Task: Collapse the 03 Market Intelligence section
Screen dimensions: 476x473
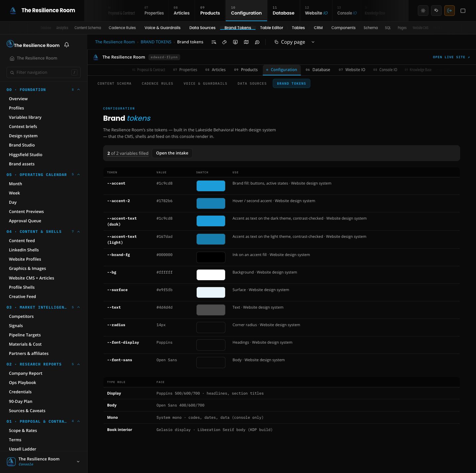Action: tap(78, 307)
